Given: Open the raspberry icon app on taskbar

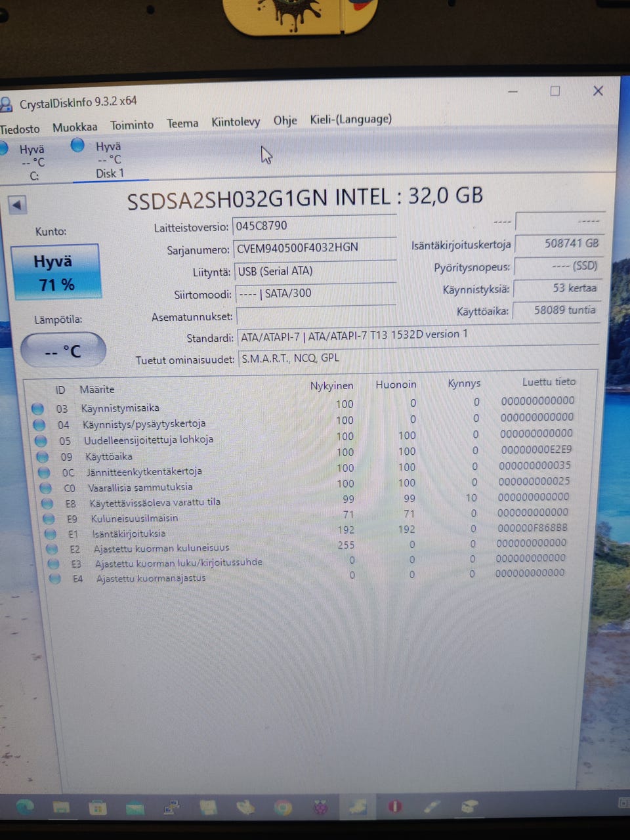Looking at the screenshot, I should coord(320,807).
